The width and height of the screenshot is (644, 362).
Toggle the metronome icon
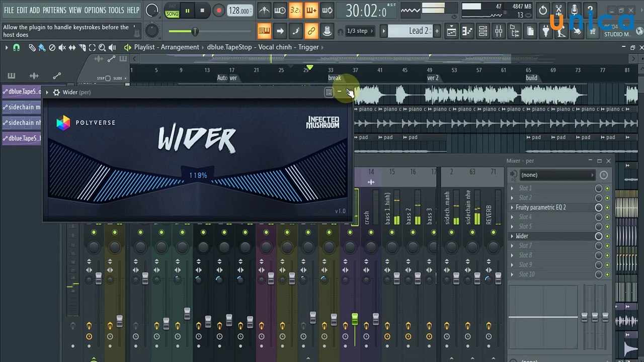[264, 10]
